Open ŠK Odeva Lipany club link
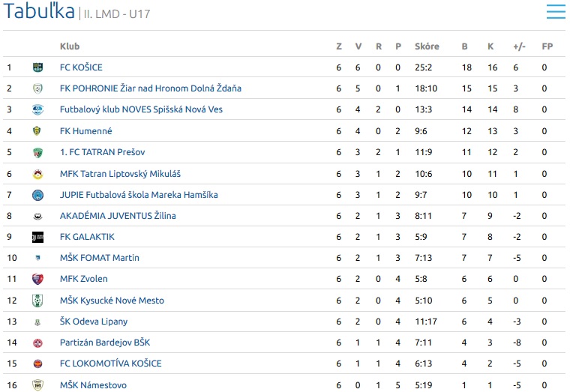 point(94,322)
